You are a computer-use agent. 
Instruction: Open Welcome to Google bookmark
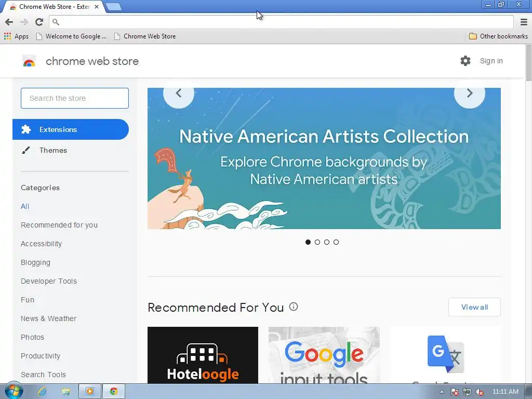coord(71,36)
